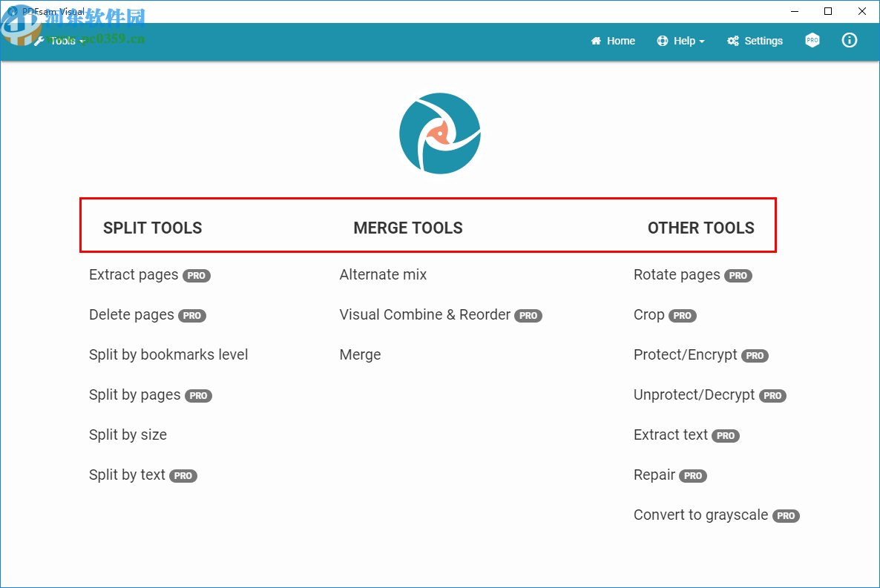The image size is (880, 588).
Task: Open the Unprotect/Decrypt tool
Action: pos(695,395)
